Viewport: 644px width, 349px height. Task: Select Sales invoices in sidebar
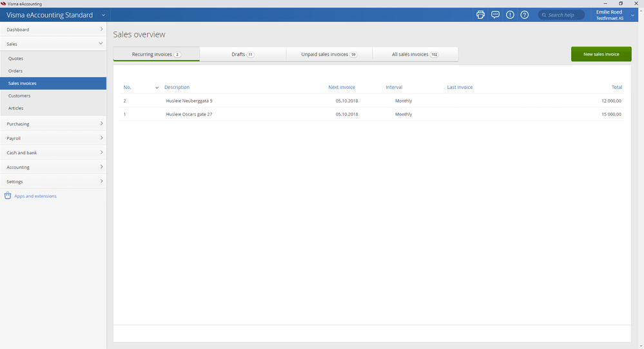point(54,83)
